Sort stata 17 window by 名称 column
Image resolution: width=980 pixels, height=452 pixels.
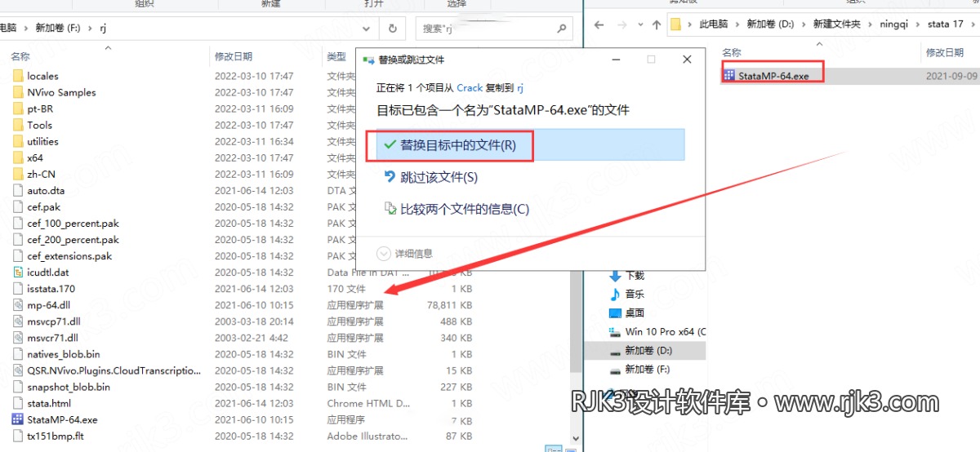[x=732, y=52]
